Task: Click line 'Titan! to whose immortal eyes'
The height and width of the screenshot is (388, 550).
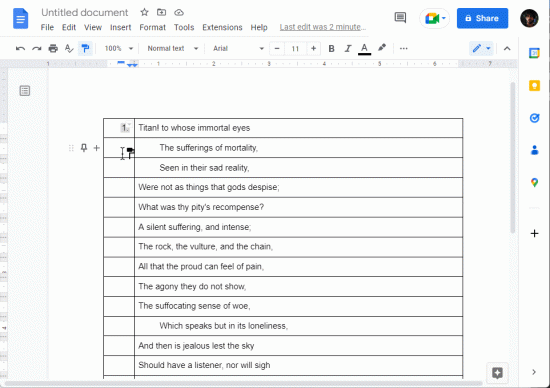Action: coord(194,128)
